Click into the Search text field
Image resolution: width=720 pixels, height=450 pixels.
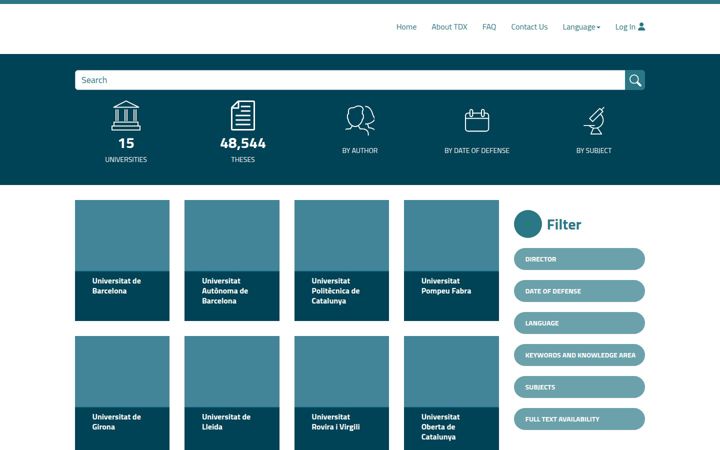coord(350,80)
